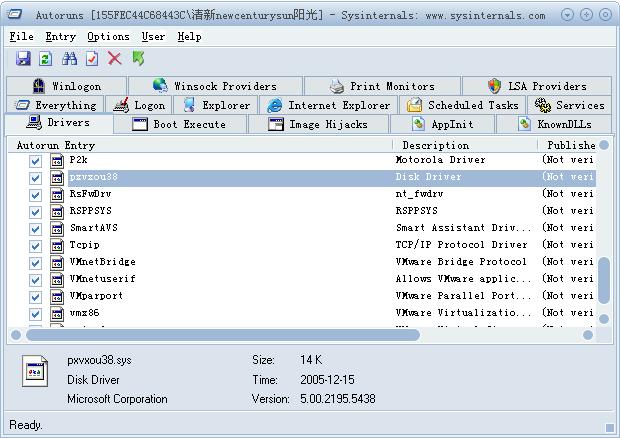Switch to the KnownDLLs tab
Image resolution: width=620 pixels, height=438 pixels.
pos(554,124)
